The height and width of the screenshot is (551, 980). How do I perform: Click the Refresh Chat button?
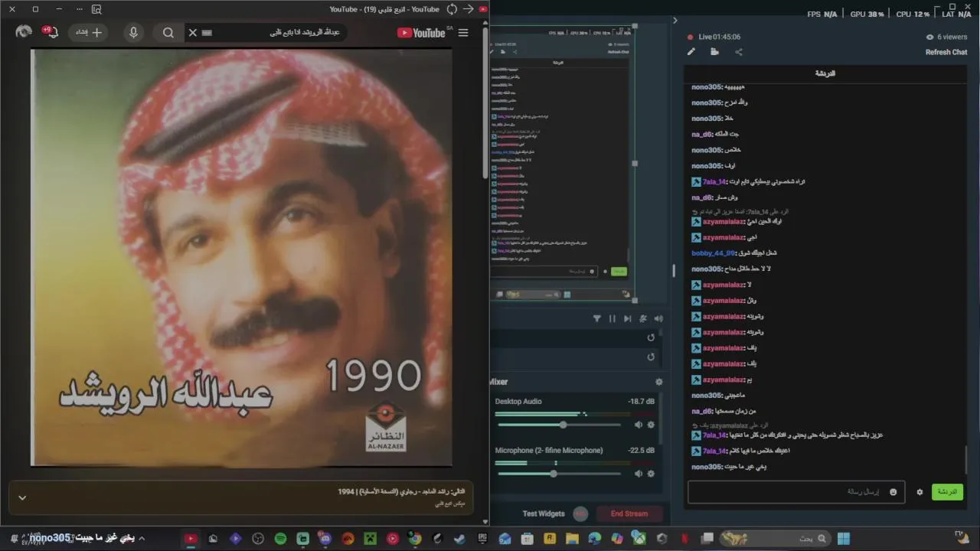pyautogui.click(x=946, y=52)
